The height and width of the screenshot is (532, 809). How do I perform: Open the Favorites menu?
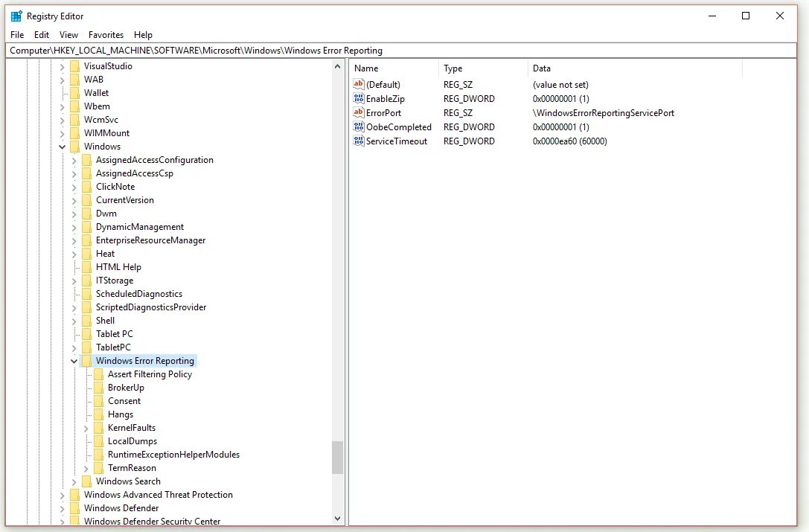[x=106, y=34]
